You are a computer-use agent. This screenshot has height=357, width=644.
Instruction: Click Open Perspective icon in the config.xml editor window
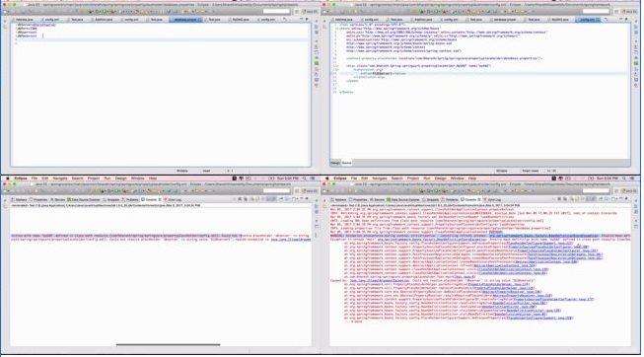point(616,11)
